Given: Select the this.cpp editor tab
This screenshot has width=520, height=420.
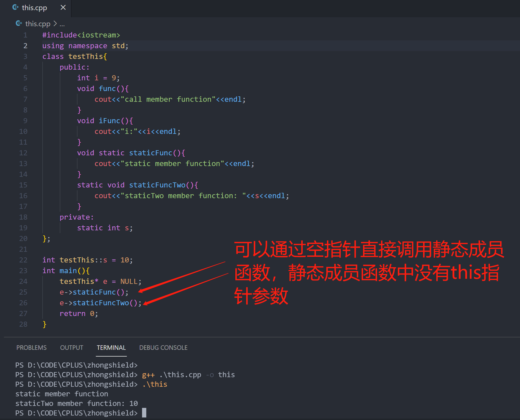Looking at the screenshot, I should [34, 8].
